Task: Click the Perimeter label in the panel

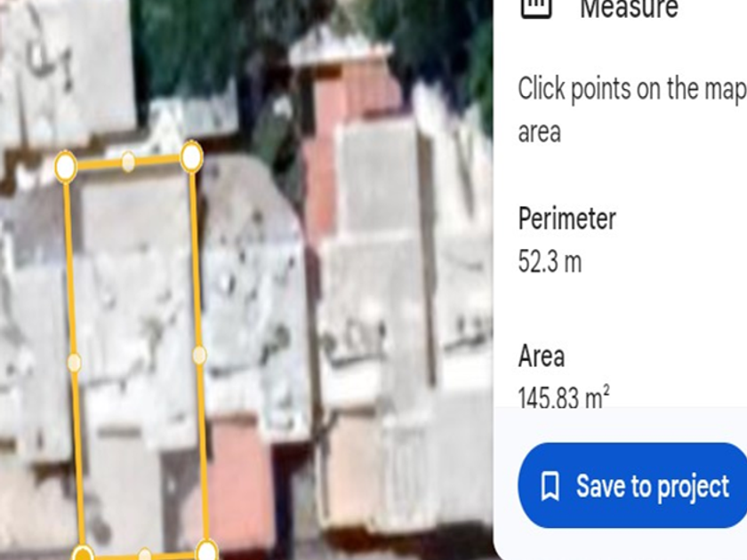Action: (567, 219)
